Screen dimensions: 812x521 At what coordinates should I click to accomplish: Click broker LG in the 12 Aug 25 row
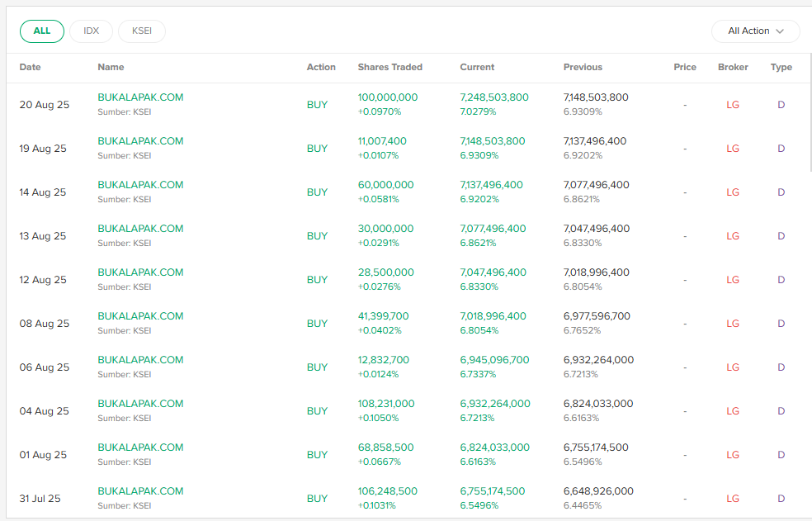[733, 280]
